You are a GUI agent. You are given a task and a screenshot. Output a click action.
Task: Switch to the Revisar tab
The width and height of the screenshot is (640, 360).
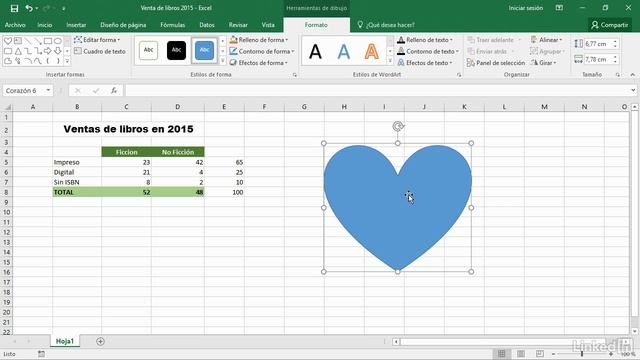click(x=238, y=25)
